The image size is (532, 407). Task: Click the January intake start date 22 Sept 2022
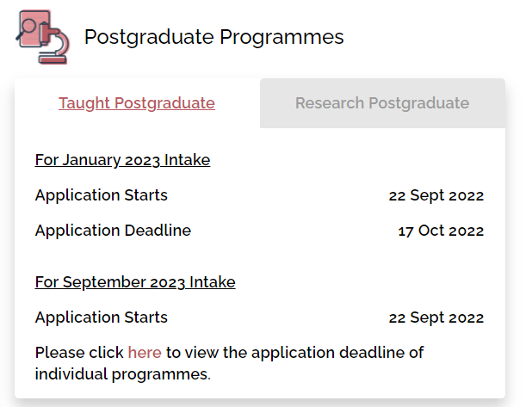[x=436, y=195]
